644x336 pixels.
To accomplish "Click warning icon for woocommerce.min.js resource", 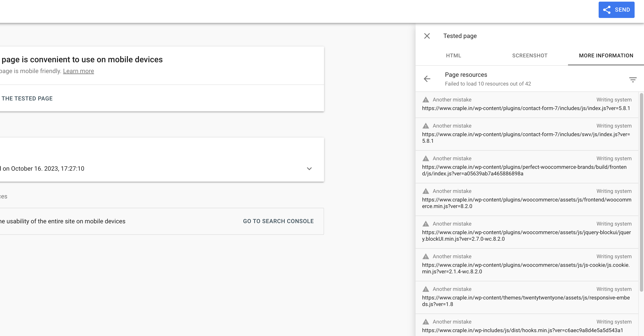I will click(426, 191).
